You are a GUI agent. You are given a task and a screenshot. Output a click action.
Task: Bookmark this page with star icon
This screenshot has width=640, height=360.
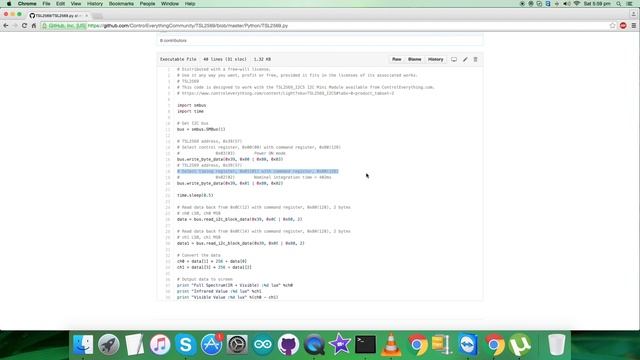pyautogui.click(x=613, y=26)
